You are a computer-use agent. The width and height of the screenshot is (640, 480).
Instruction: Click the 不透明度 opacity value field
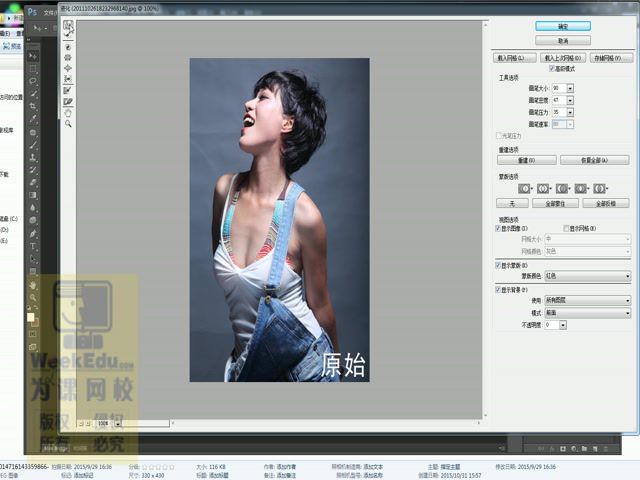coord(552,325)
